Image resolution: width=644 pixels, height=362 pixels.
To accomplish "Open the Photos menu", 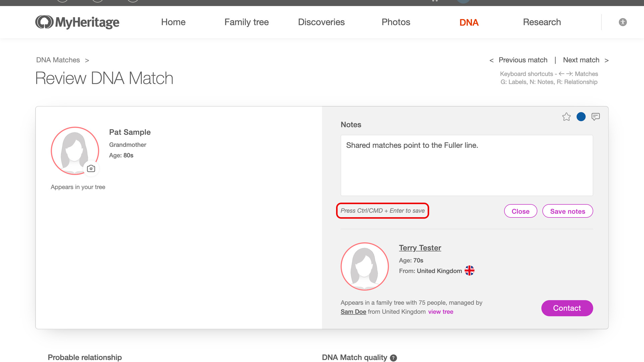I will [396, 22].
